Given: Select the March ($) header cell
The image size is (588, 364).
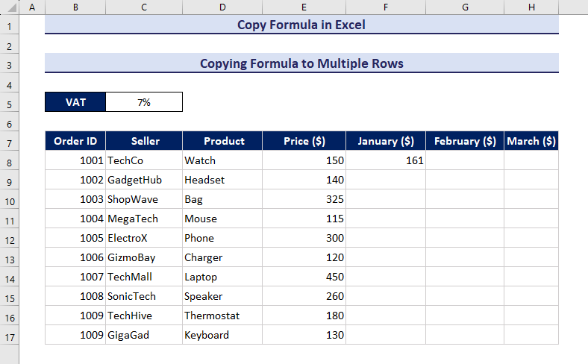Looking at the screenshot, I should (531, 141).
